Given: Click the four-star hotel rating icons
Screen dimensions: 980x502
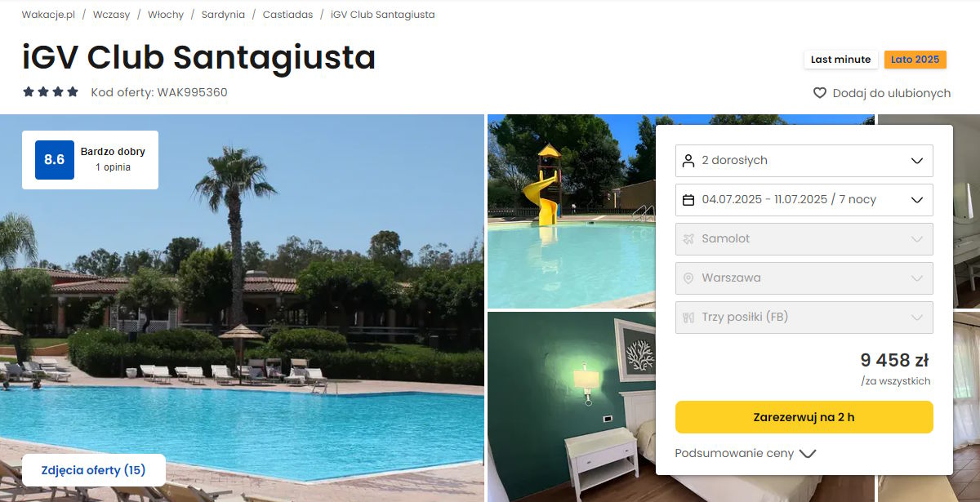Looking at the screenshot, I should point(51,92).
